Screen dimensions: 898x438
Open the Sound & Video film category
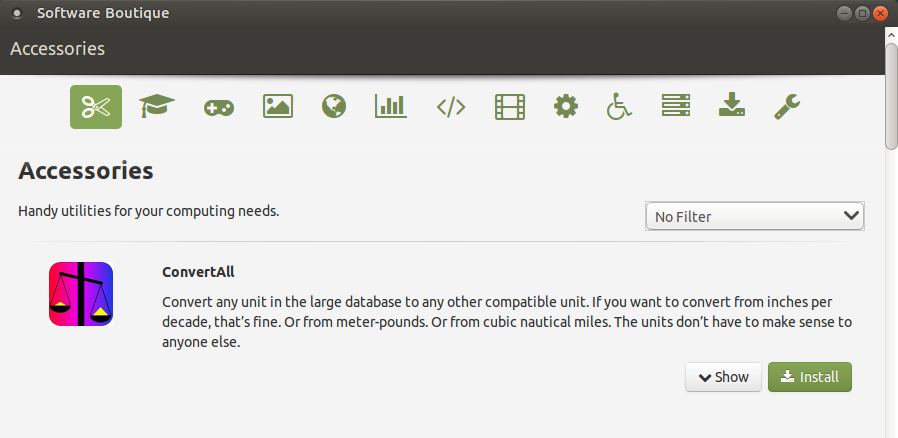(x=510, y=106)
